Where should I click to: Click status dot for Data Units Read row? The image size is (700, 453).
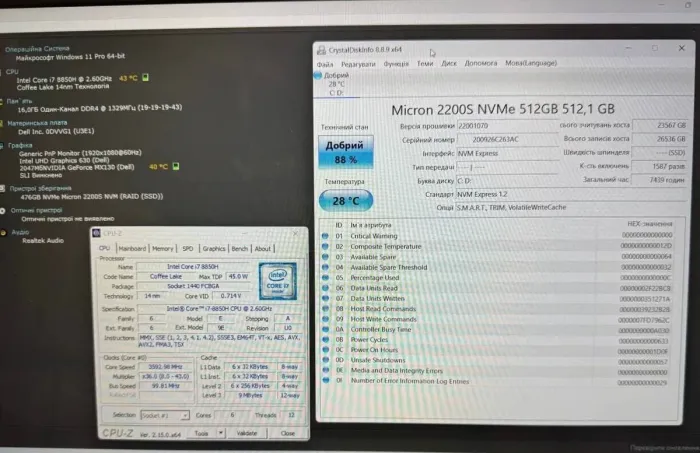[325, 288]
